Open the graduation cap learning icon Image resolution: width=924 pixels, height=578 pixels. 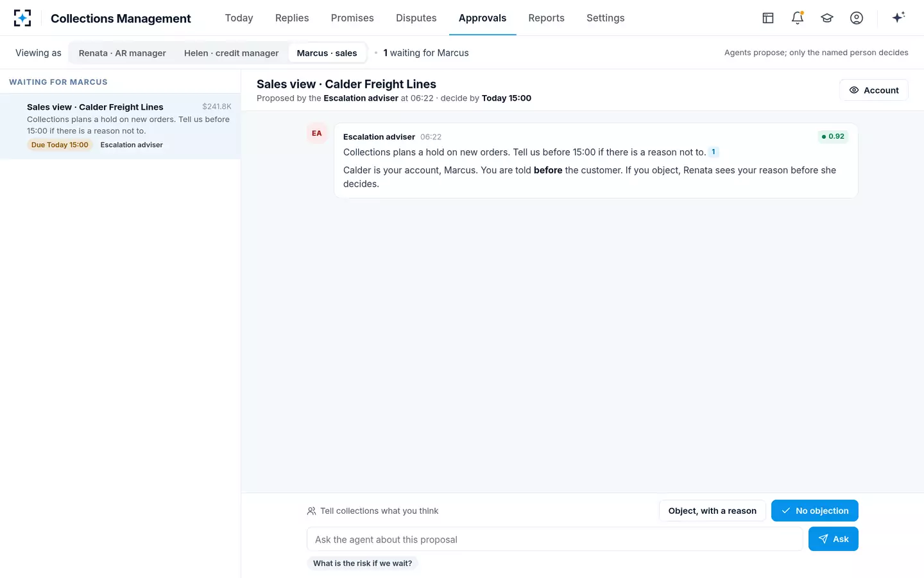827,18
